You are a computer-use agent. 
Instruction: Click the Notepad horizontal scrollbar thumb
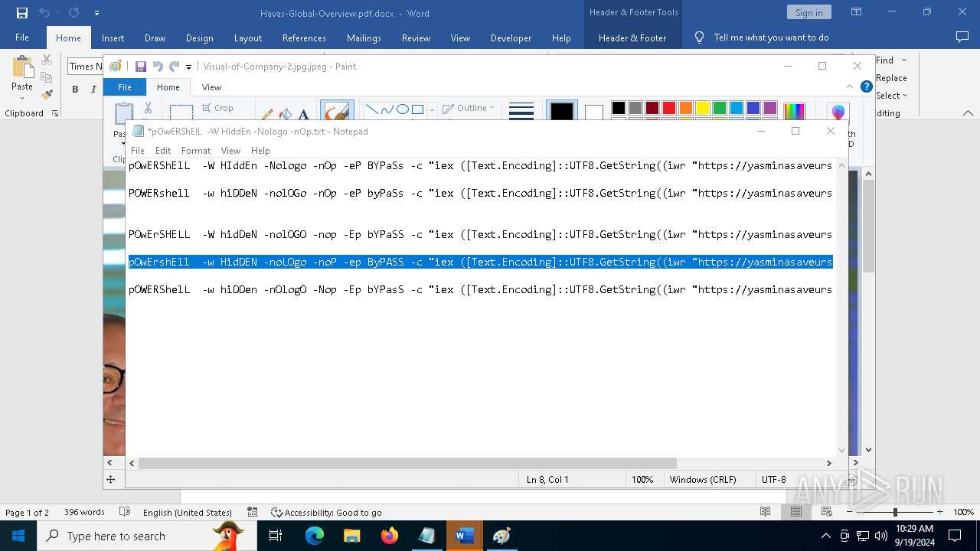[407, 463]
